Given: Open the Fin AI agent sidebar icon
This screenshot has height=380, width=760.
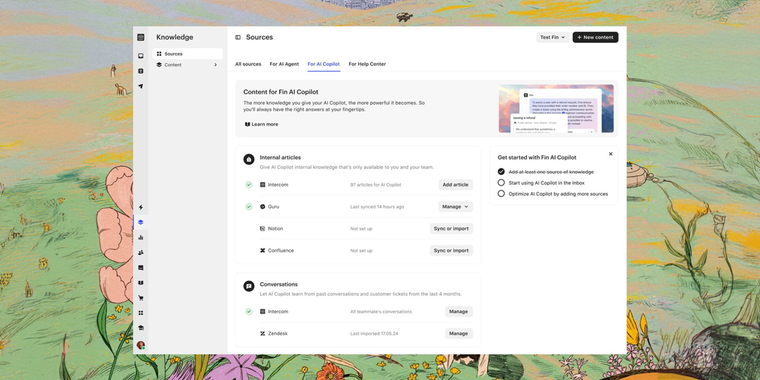Looking at the screenshot, I should 141,71.
